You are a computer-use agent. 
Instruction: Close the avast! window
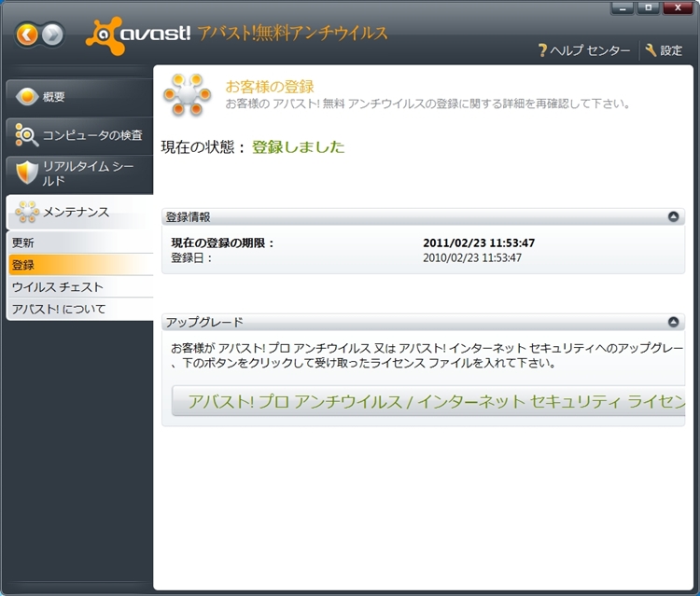click(x=678, y=8)
